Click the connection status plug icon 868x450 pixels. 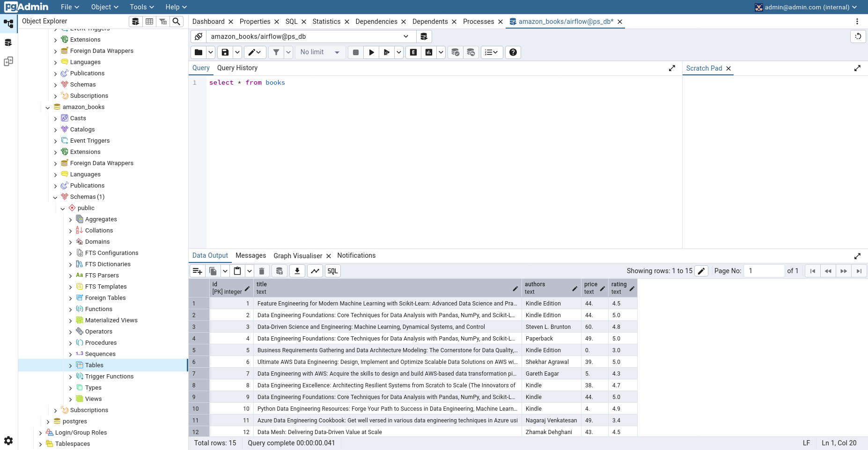(x=199, y=36)
